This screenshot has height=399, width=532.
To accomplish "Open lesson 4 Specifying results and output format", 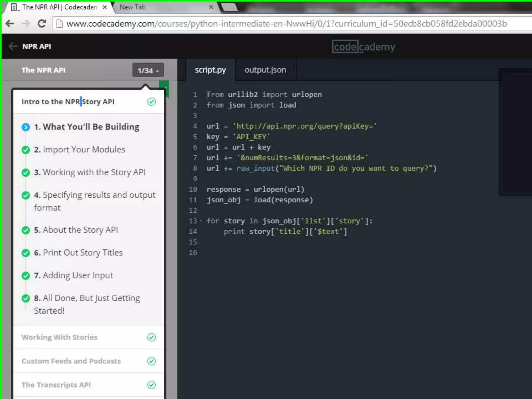I will (95, 201).
